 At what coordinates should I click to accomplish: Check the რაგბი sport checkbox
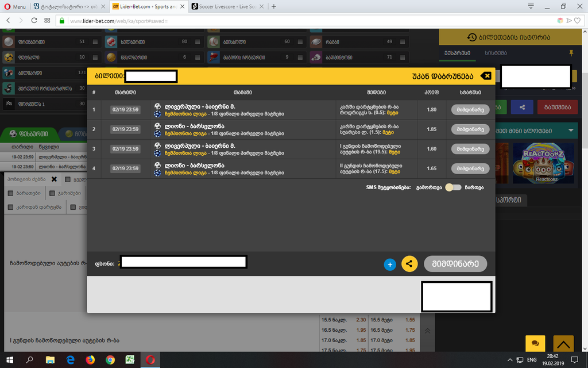click(403, 41)
